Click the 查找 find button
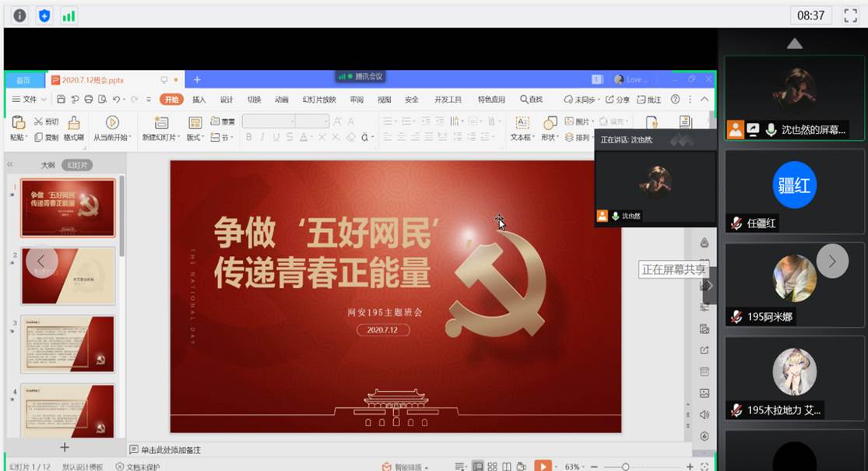The height and width of the screenshot is (471, 868). (532, 100)
